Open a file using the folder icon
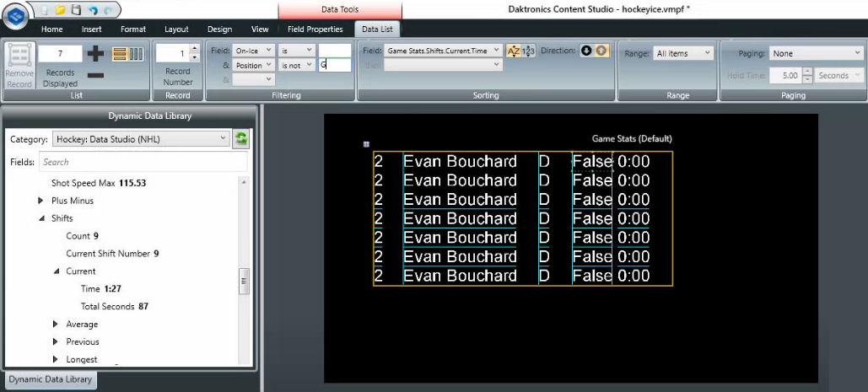 click(60, 10)
